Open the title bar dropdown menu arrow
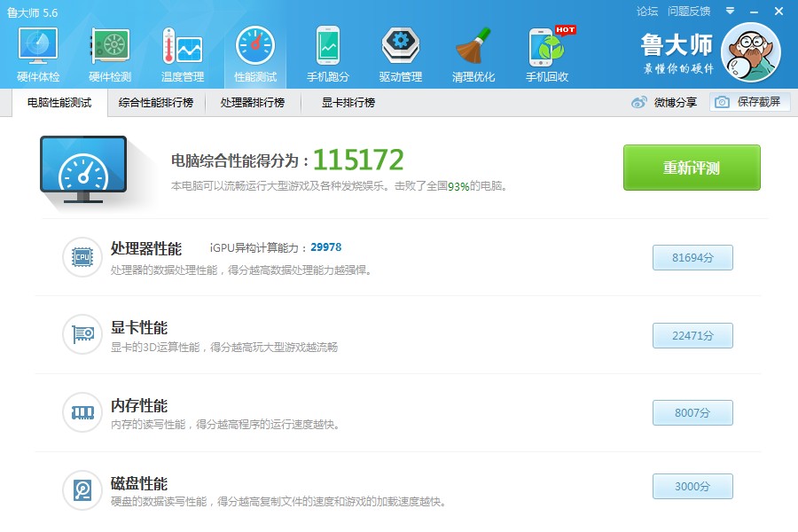Viewport: 798px width, 532px height. (730, 11)
